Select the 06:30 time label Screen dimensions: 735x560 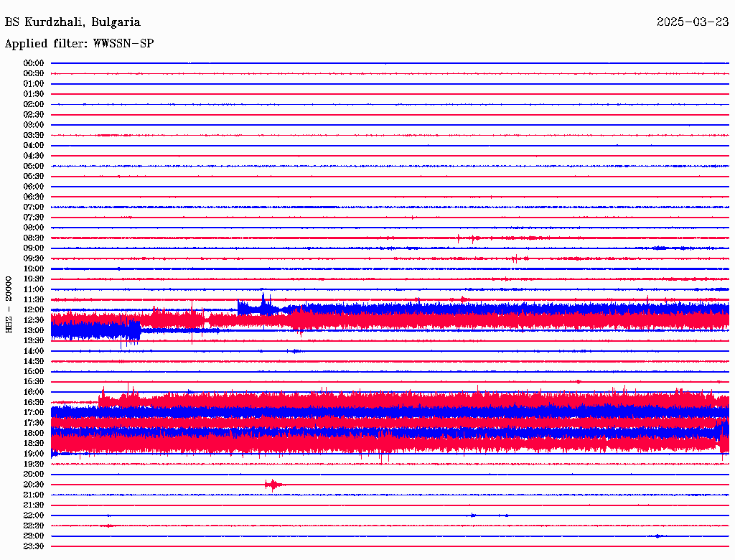click(34, 197)
